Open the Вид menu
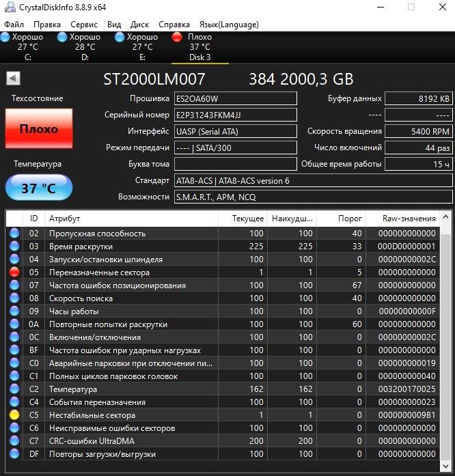Screen dimensions: 455x476 (x=114, y=25)
